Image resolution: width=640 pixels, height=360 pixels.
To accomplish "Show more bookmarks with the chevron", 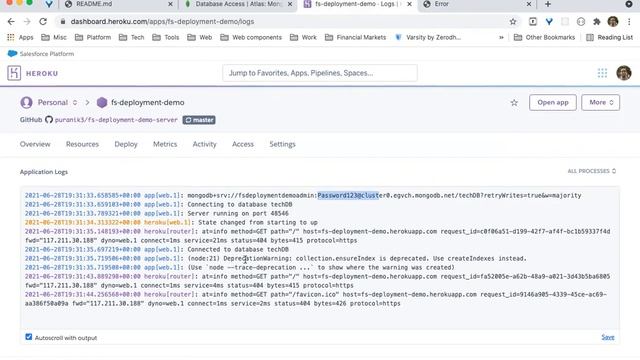I will pyautogui.click(x=501, y=37).
